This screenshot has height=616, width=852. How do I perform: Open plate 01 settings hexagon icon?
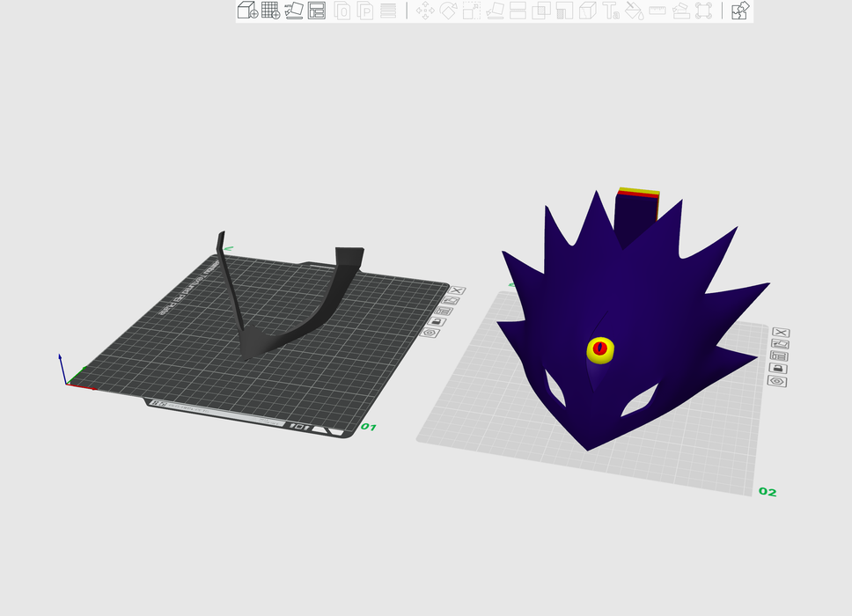point(430,334)
